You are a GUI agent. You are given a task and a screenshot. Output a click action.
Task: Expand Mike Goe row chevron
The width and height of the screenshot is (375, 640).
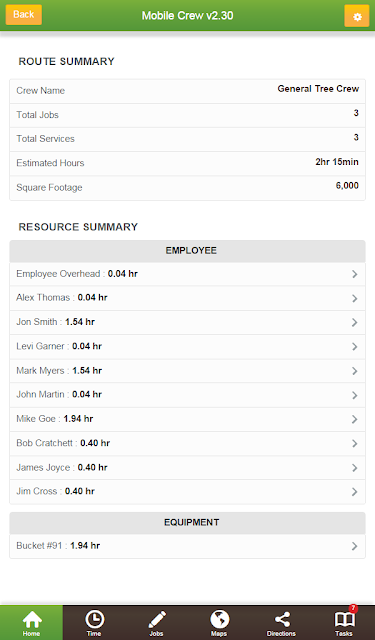tap(355, 419)
